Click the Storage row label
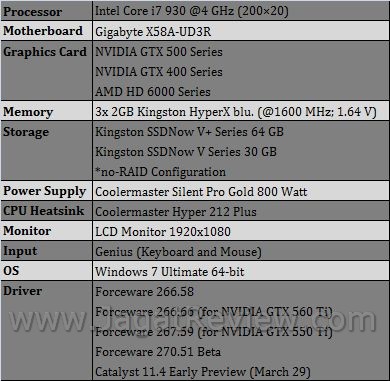The height and width of the screenshot is (381, 390). coord(26,132)
